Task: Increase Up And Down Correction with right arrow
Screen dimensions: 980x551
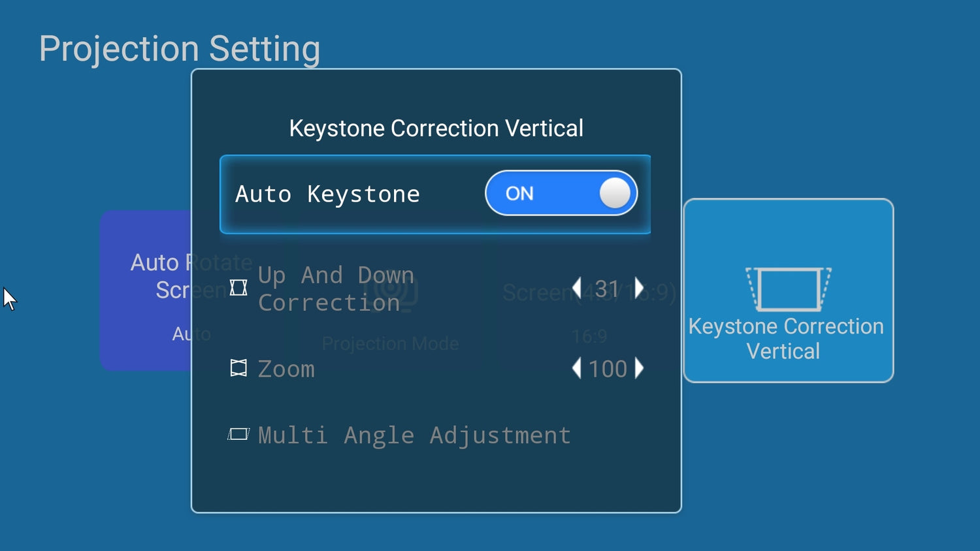Action: (x=639, y=288)
